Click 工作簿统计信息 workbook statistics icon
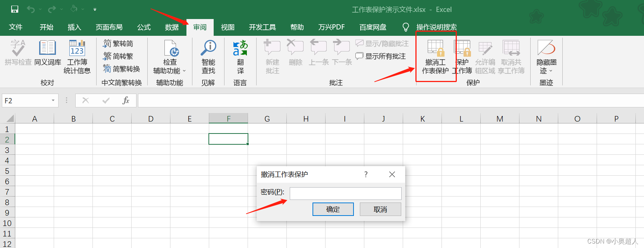 tap(77, 57)
